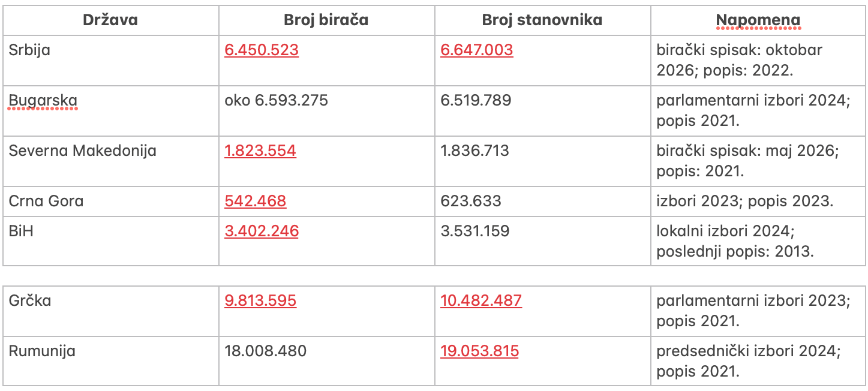868x391 pixels.
Task: Select the Srbija country cell
Action: pos(110,60)
